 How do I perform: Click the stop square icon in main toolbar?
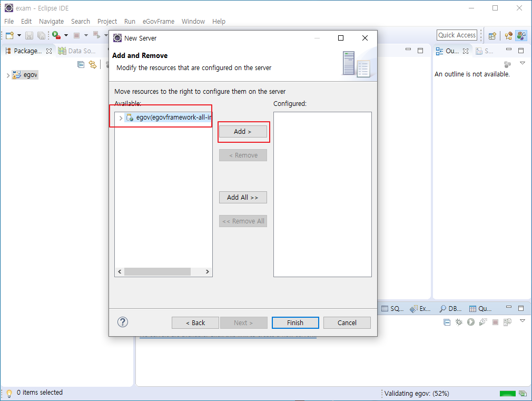(77, 35)
